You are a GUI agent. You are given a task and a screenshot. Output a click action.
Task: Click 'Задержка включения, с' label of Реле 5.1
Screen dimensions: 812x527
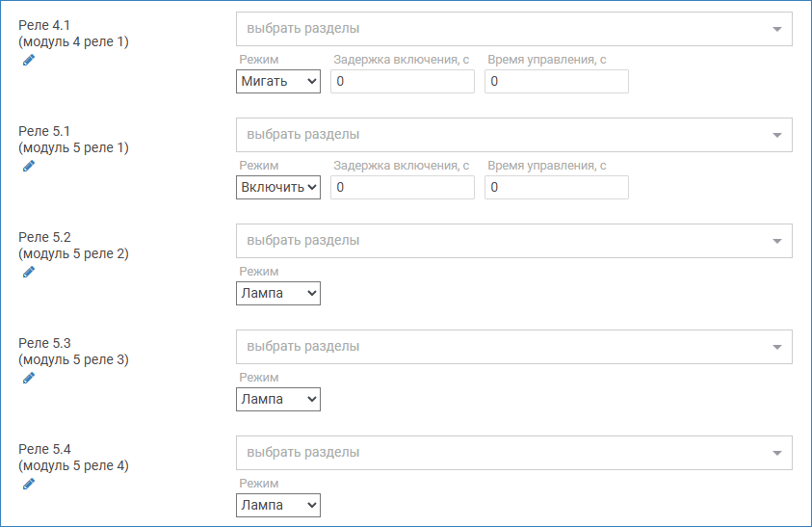[x=402, y=166]
